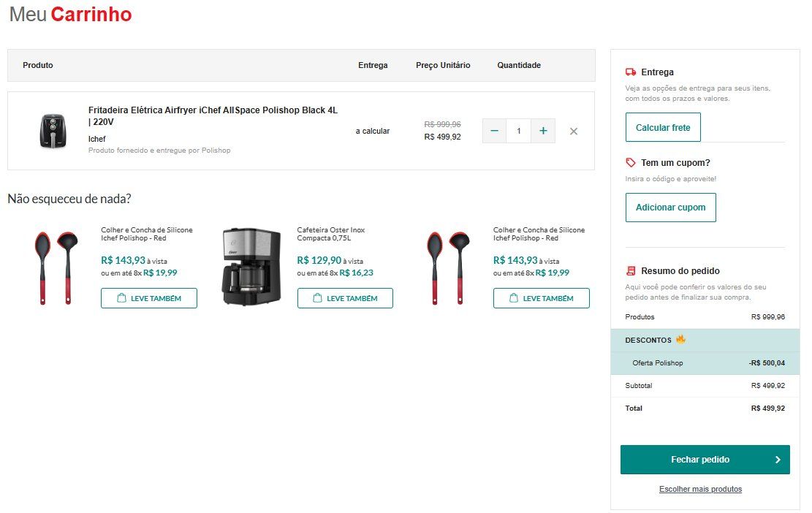Open the Fritadeira Elétrica Airfryer product title
This screenshot has height=513, width=812.
[213, 115]
